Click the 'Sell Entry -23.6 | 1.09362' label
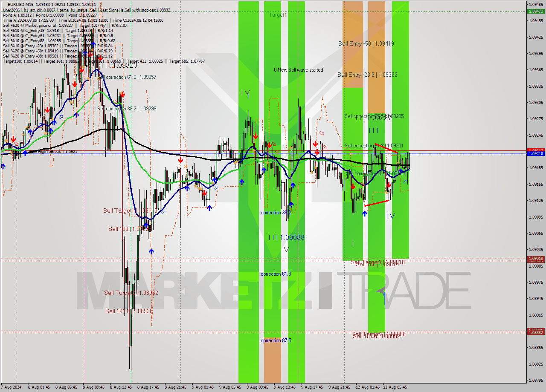The height and width of the screenshot is (392, 546). (367, 75)
